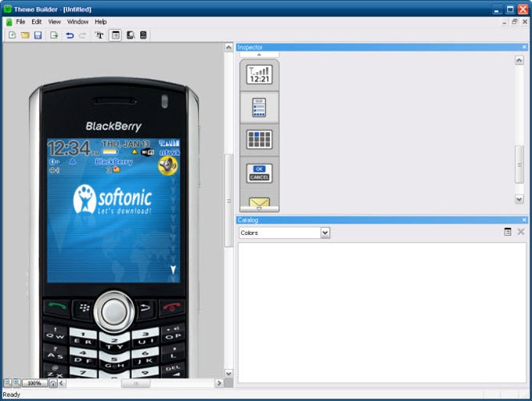Open the Edit menu
Image resolution: width=532 pixels, height=401 pixels.
(37, 22)
